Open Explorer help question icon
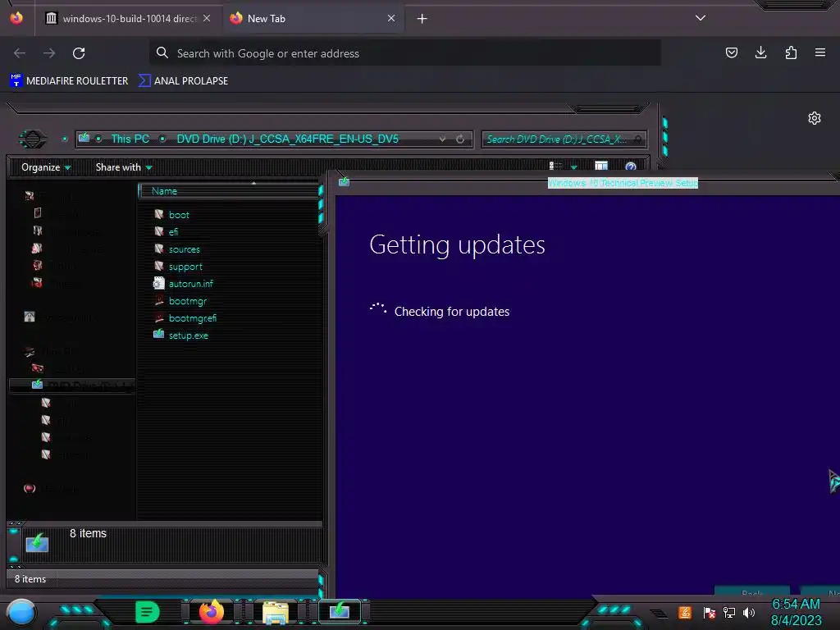The height and width of the screenshot is (630, 840). pyautogui.click(x=631, y=167)
